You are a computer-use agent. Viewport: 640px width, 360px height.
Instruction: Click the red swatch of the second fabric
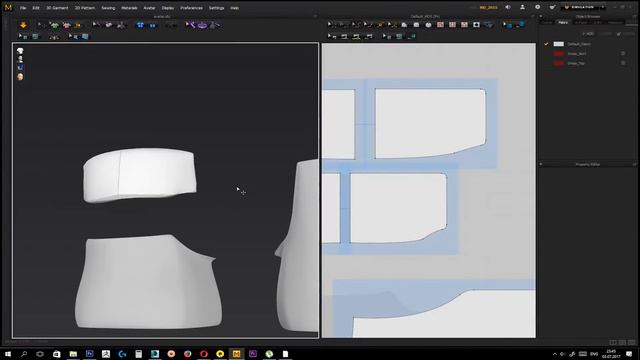click(x=558, y=53)
